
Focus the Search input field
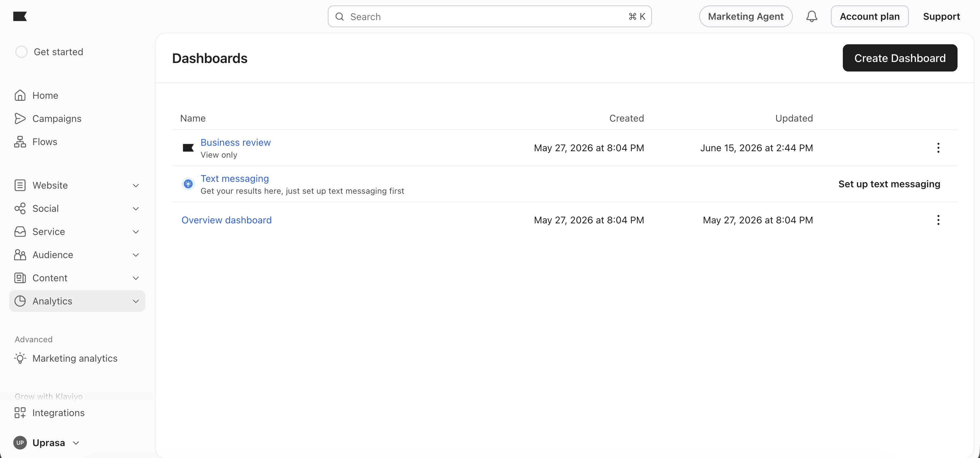[489, 16]
